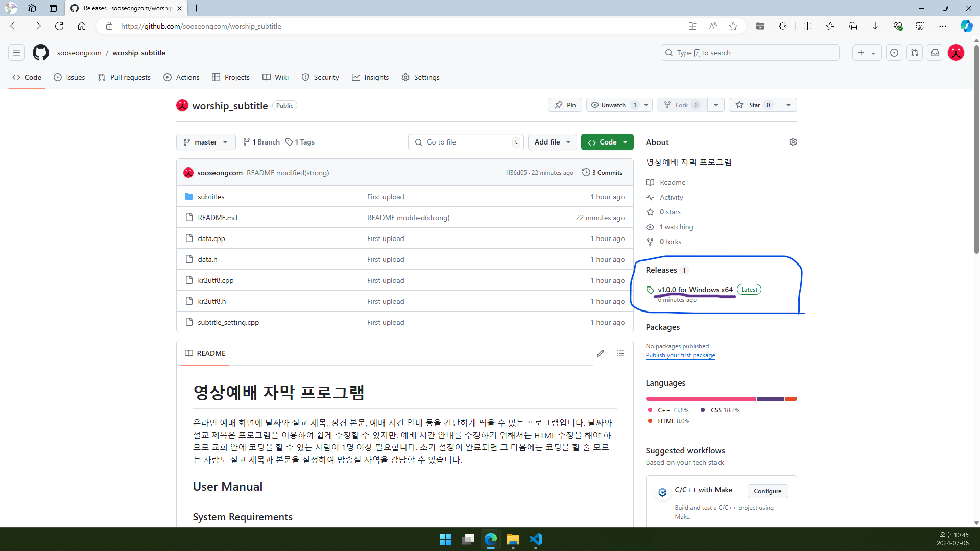This screenshot has width=980, height=551.
Task: Switch to the Projects tab
Action: [231, 77]
